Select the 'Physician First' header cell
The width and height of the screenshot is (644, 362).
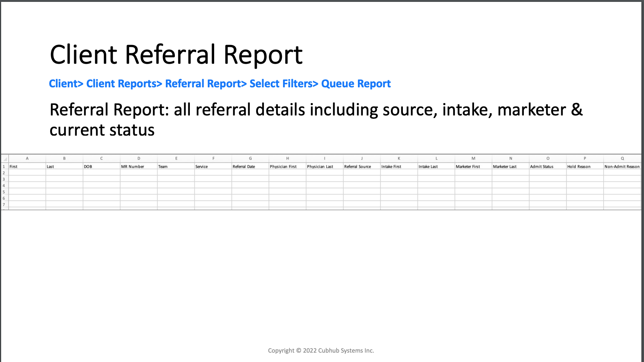pyautogui.click(x=288, y=166)
